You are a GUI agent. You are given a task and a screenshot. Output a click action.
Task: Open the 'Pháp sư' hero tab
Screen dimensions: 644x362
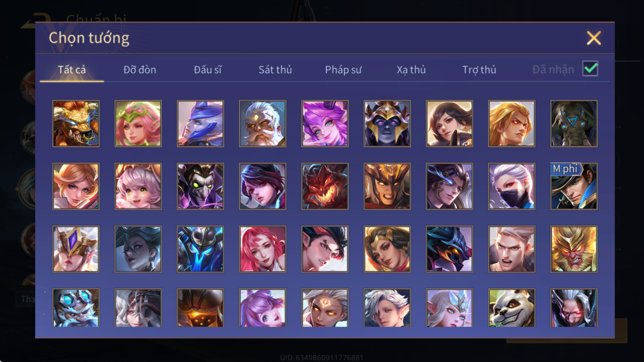[x=343, y=70]
